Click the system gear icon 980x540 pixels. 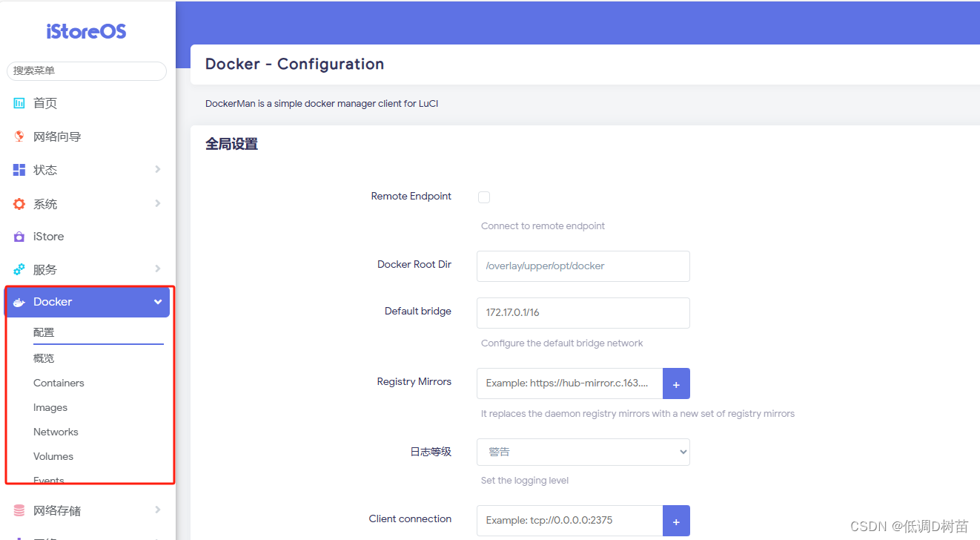(19, 204)
